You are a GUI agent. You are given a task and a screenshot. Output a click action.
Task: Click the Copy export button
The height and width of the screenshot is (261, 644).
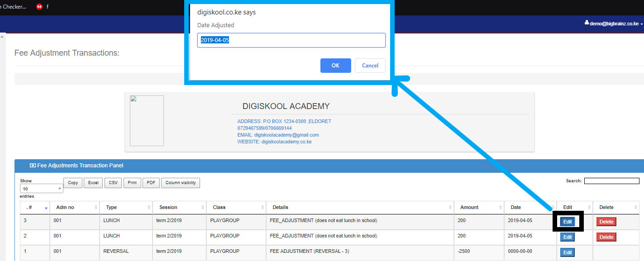(x=73, y=183)
